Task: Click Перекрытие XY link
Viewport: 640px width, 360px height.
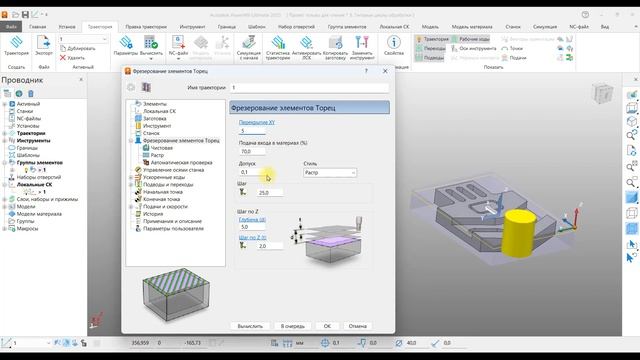Action: (257, 122)
